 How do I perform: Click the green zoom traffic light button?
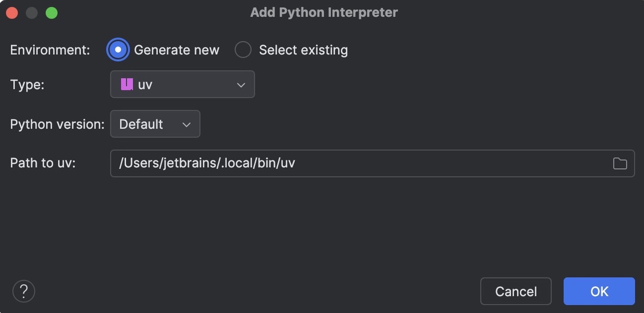[51, 12]
